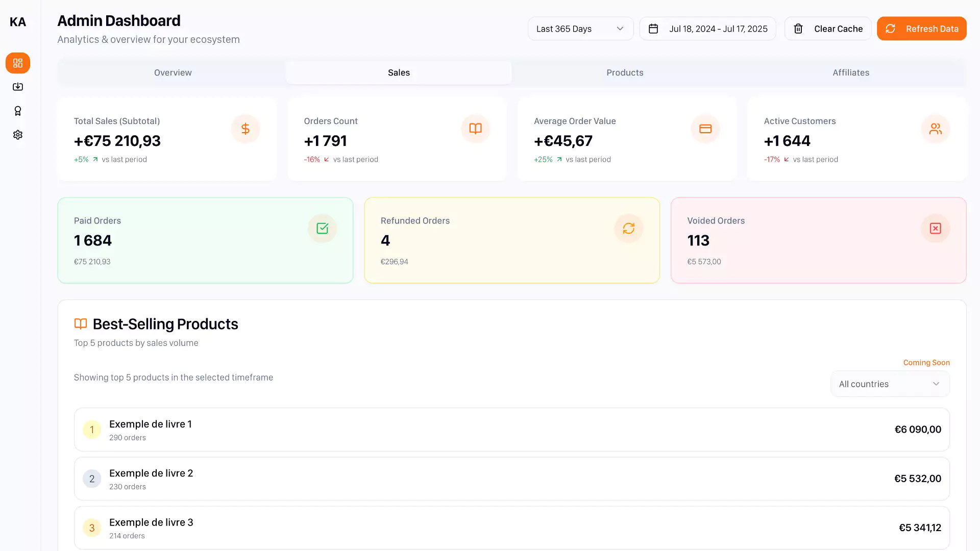
Task: Click the download inbox sidebar icon
Action: 18,87
